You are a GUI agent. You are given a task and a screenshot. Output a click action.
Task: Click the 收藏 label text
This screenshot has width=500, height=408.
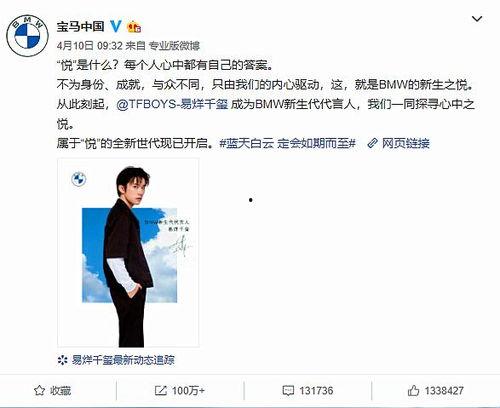pyautogui.click(x=61, y=391)
